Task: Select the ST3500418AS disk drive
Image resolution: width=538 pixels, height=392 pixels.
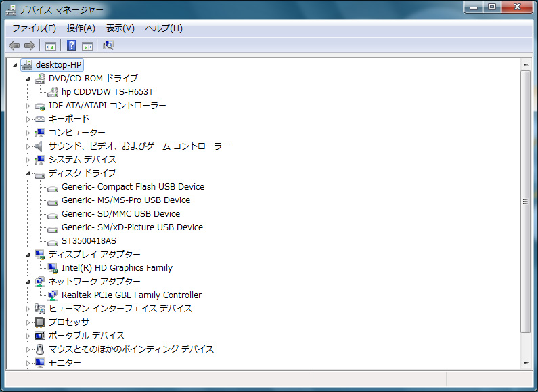Action: [x=89, y=240]
